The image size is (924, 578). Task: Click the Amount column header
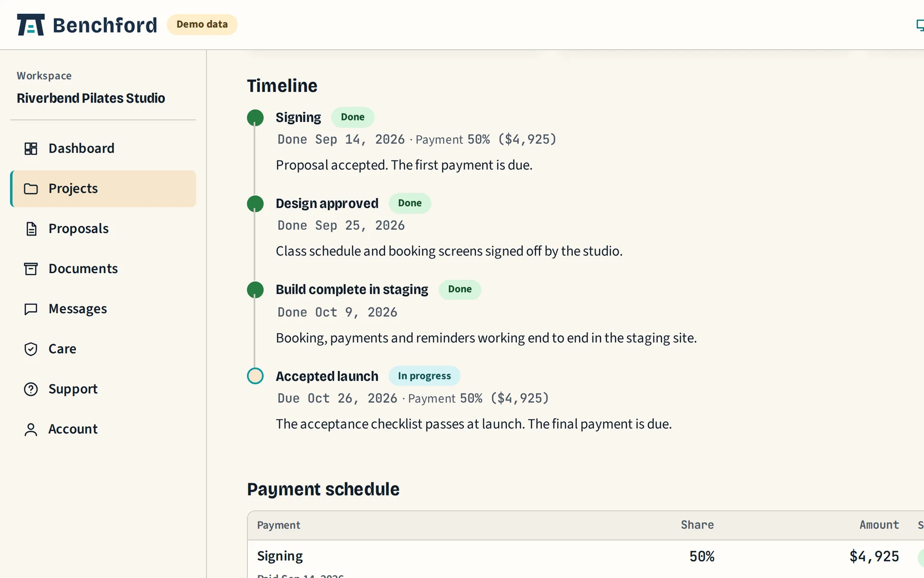(x=879, y=525)
